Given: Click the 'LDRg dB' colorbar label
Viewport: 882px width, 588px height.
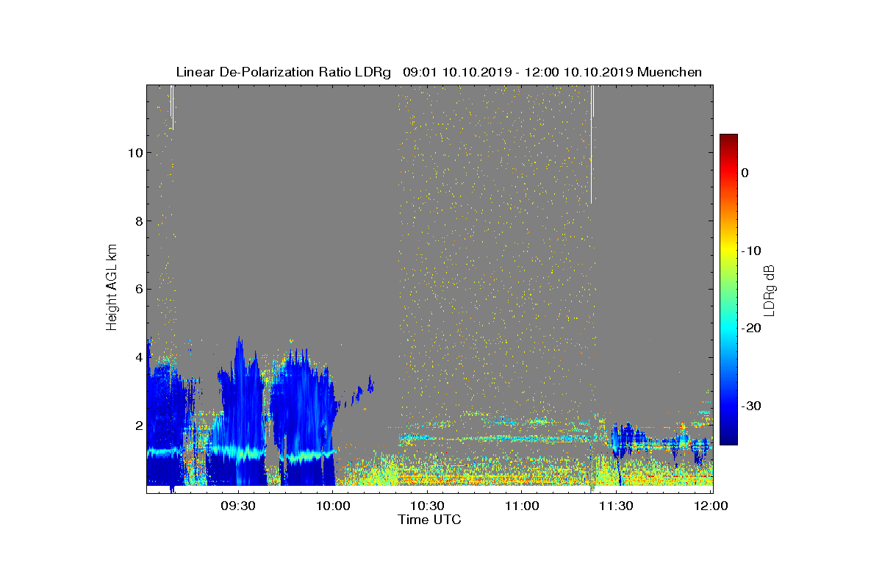Looking at the screenshot, I should pyautogui.click(x=770, y=290).
